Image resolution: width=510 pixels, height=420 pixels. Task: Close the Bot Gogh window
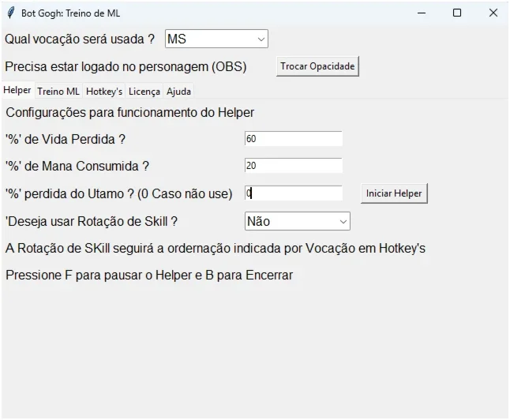(x=493, y=13)
